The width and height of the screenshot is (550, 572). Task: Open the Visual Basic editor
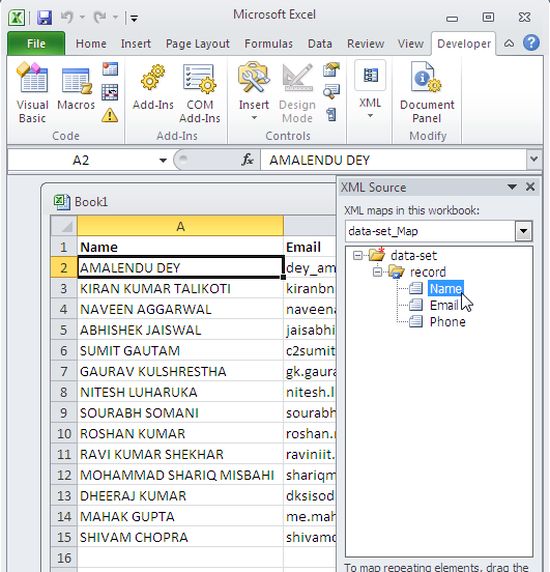(x=32, y=93)
